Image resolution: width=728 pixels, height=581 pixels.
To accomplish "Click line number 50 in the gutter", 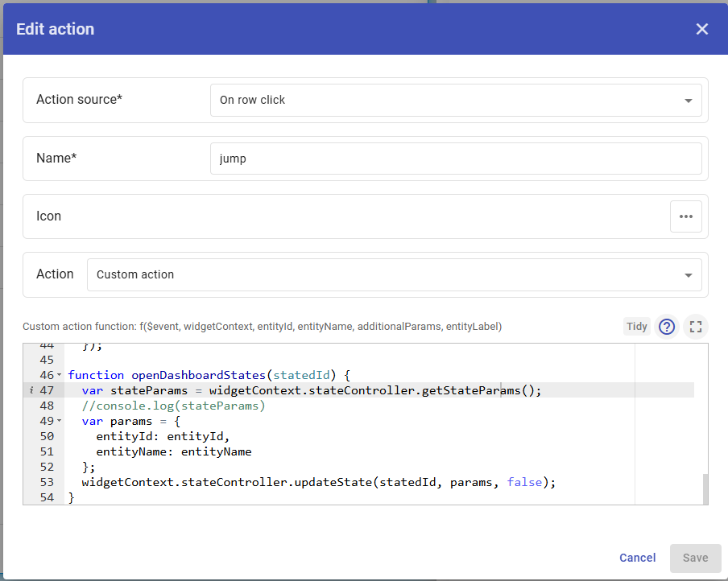I will [46, 436].
